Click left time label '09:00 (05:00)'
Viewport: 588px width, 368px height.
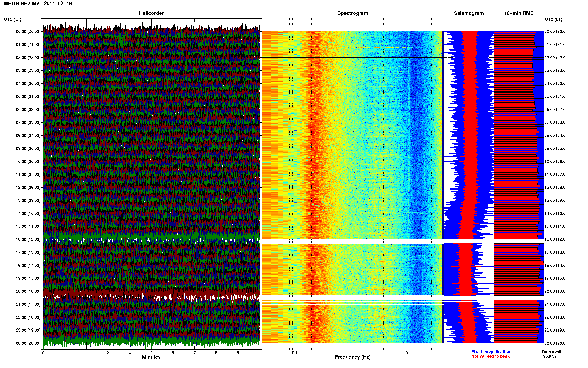coord(28,148)
